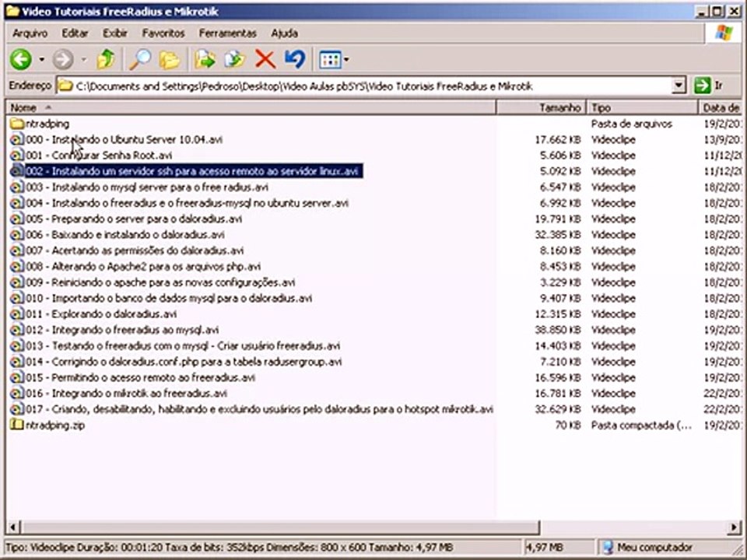Screen dimensions: 747x560
Task: Open the Back history dropdown arrow
Action: [x=42, y=60]
